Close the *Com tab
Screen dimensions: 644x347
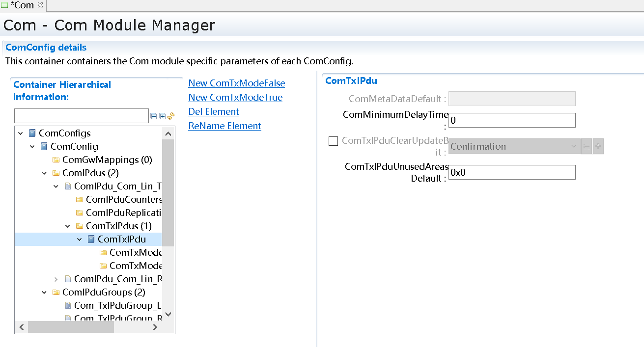[x=40, y=5]
